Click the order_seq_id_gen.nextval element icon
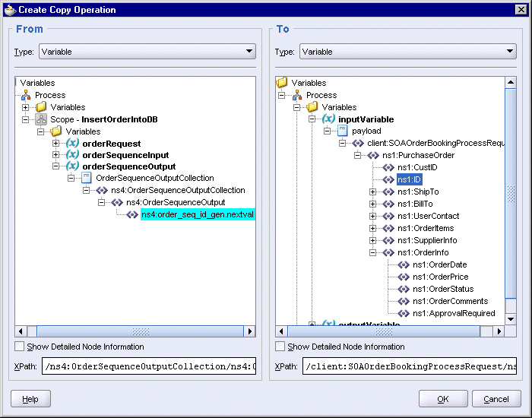The height and width of the screenshot is (418, 532). 132,215
